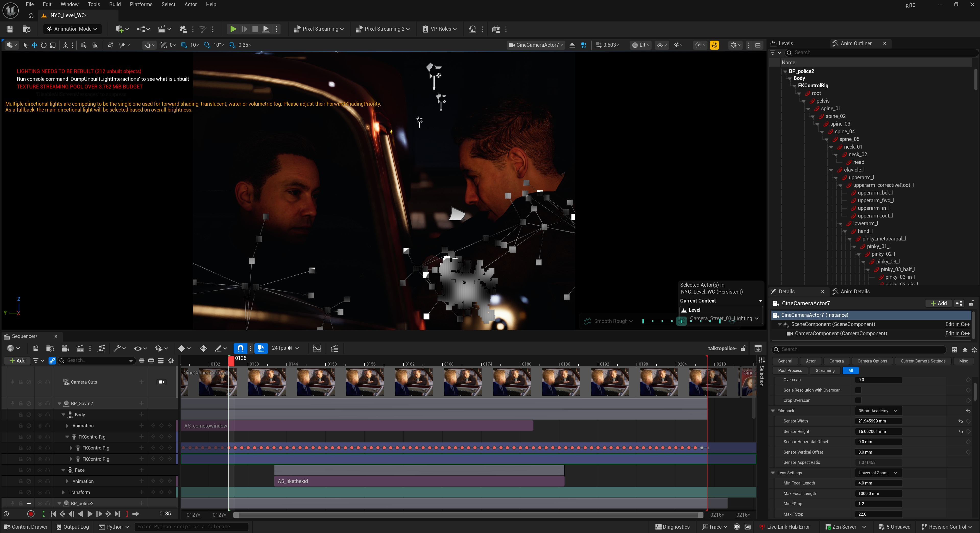Open CineCameraActor7 viewport camera dropdown
The image size is (980, 533).
point(536,45)
